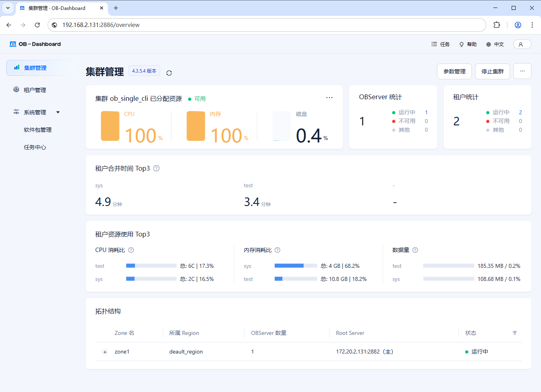This screenshot has width=541, height=392.
Task: Expand the zone1 row in topology table
Action: coord(105,352)
